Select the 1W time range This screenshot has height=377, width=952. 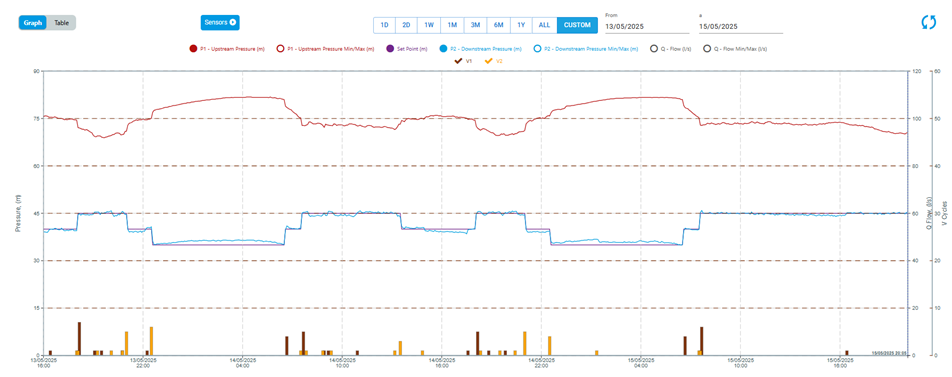[x=429, y=25]
